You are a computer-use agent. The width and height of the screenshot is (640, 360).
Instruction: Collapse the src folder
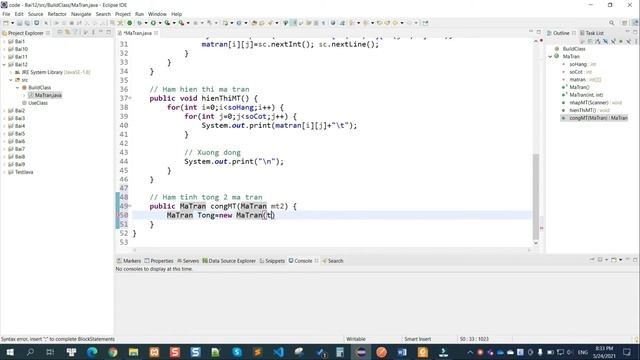(11, 80)
